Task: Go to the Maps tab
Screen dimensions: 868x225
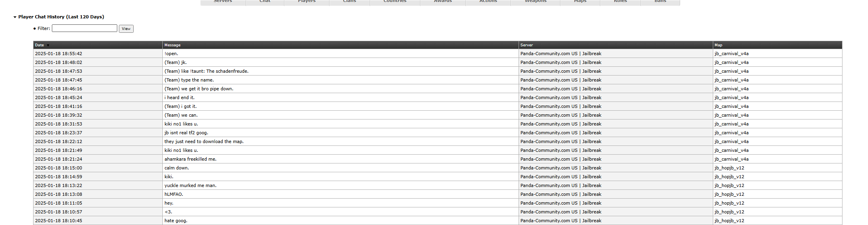Action: (580, 2)
